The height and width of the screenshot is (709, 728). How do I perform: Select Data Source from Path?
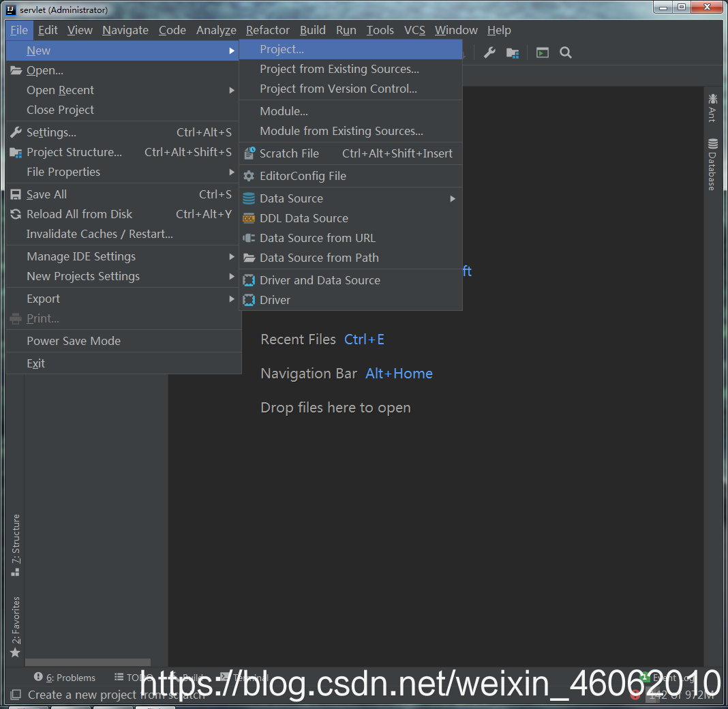(x=350, y=258)
